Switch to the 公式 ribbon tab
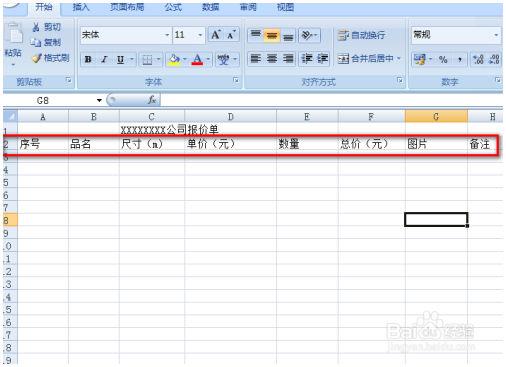506x367 pixels. (x=173, y=7)
